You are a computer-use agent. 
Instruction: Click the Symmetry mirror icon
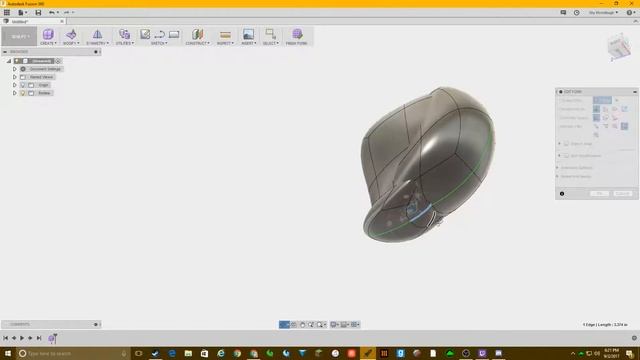pyautogui.click(x=97, y=34)
